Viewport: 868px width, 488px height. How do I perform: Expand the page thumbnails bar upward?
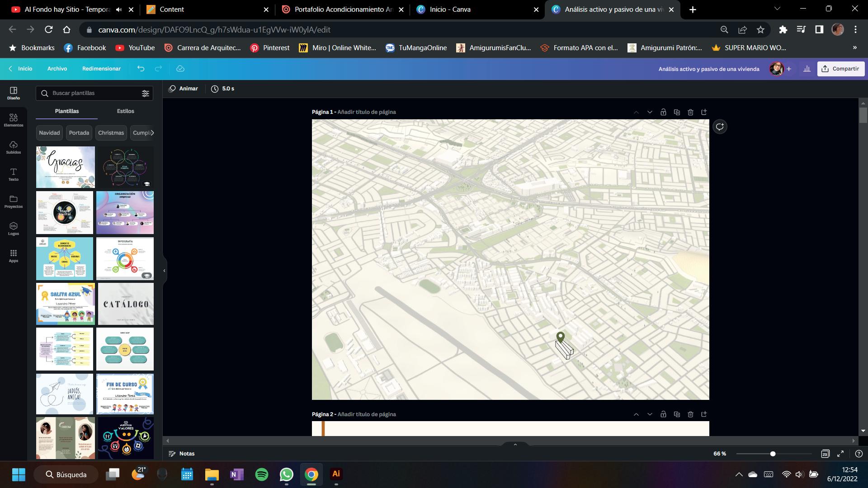click(515, 445)
